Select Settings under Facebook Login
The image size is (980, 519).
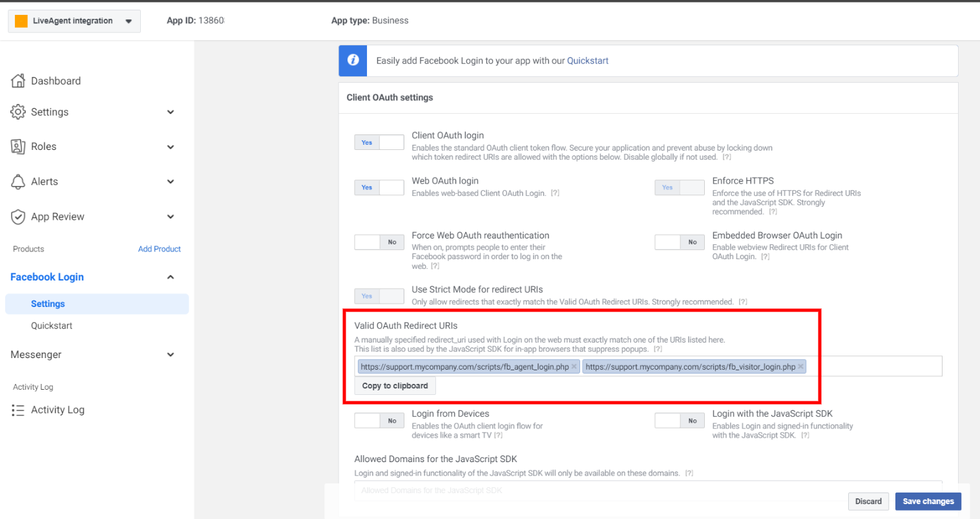pyautogui.click(x=48, y=303)
